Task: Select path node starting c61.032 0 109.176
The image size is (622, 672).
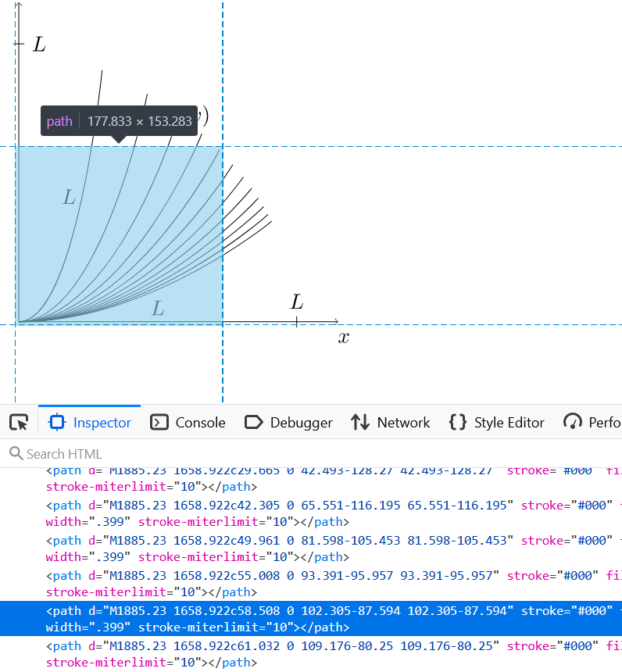Action: [311, 654]
